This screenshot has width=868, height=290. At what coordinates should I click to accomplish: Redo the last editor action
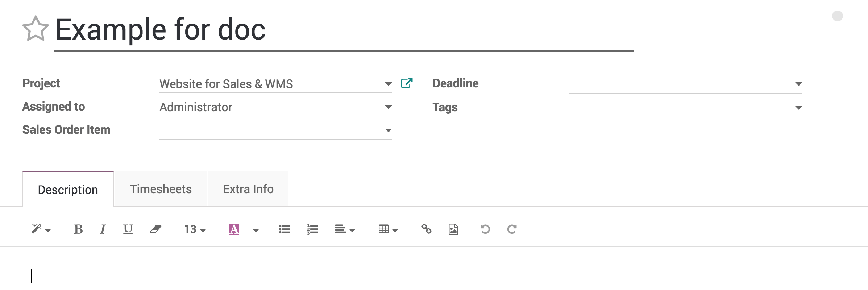coord(512,229)
